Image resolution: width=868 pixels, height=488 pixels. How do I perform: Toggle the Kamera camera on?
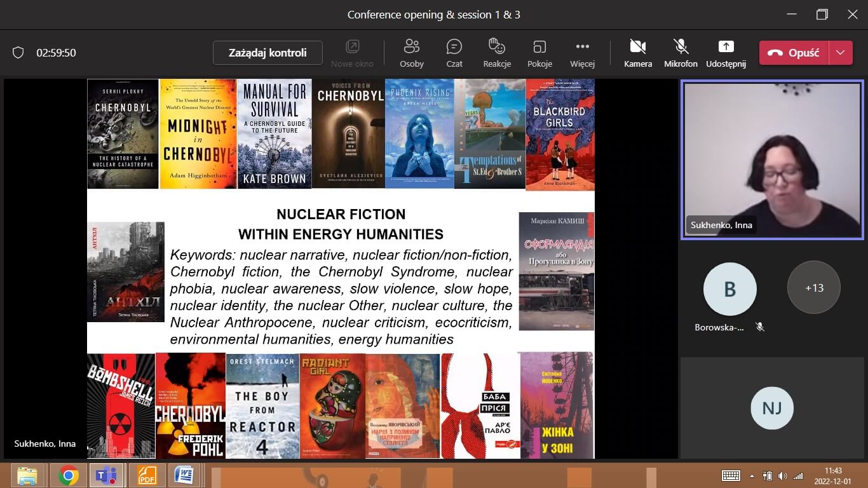pyautogui.click(x=638, y=53)
